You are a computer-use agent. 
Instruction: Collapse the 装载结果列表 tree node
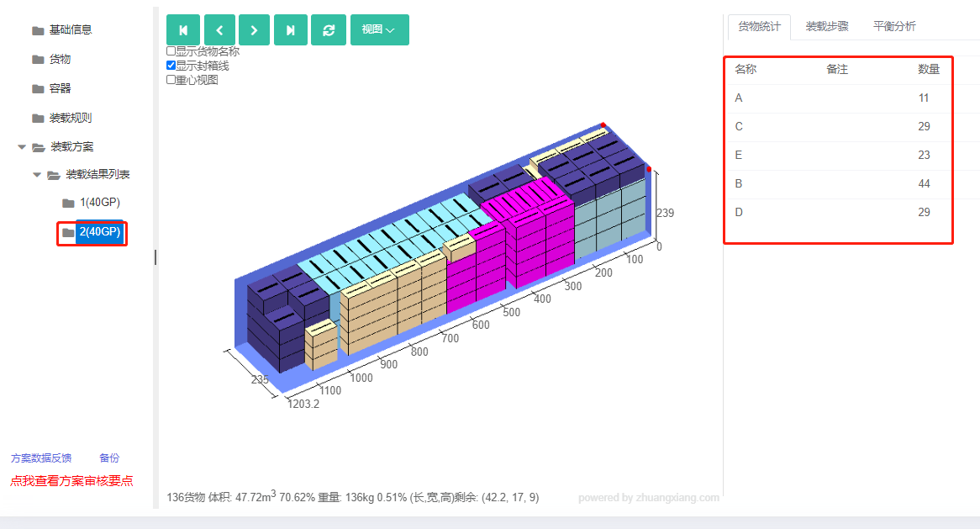click(37, 174)
